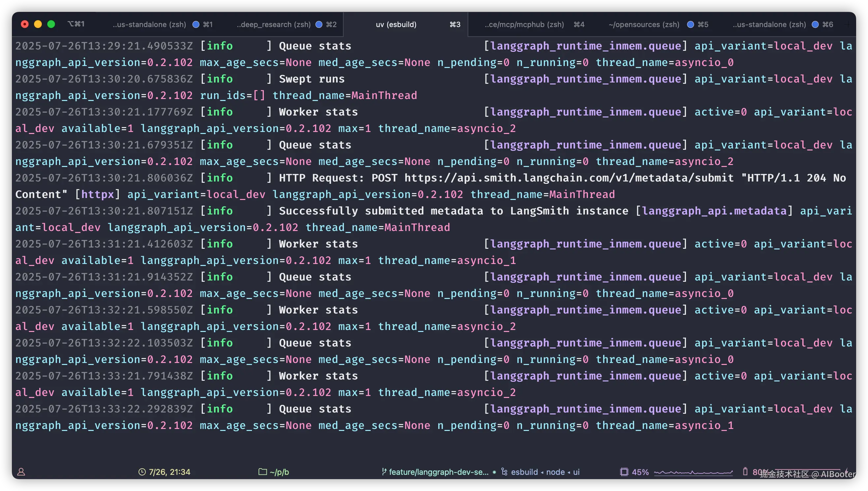Viewport: 868px width, 491px height.
Task: Open the us-standalone tab labeled ⌘1
Action: click(149, 24)
